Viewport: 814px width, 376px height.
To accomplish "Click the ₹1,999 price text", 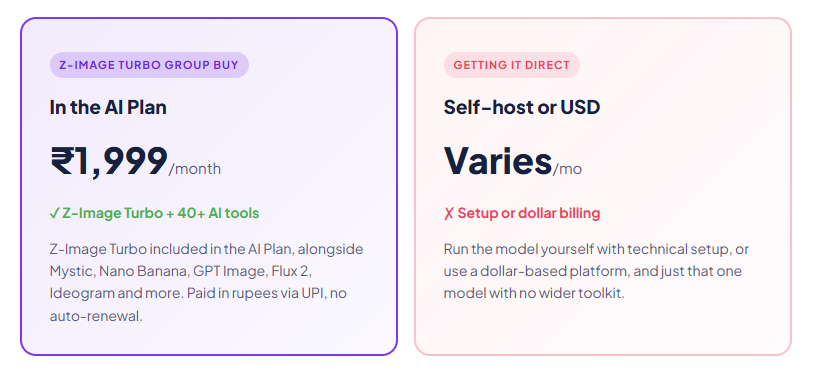I will (x=109, y=162).
